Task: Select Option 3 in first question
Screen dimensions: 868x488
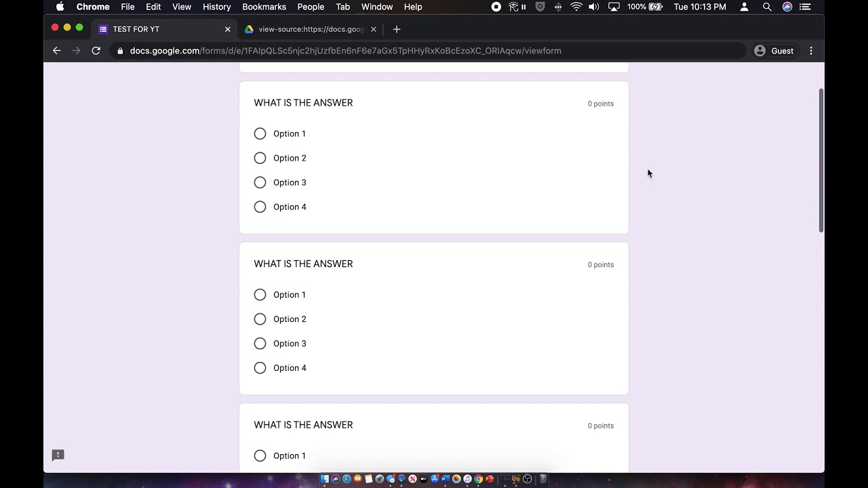Action: [260, 182]
